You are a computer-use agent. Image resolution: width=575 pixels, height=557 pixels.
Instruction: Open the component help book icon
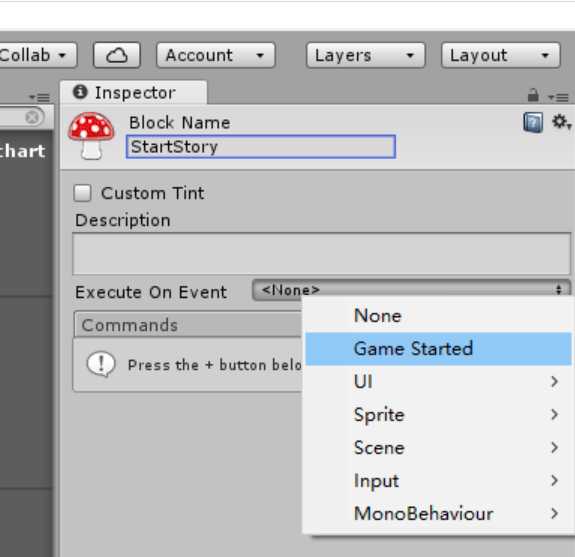533,122
